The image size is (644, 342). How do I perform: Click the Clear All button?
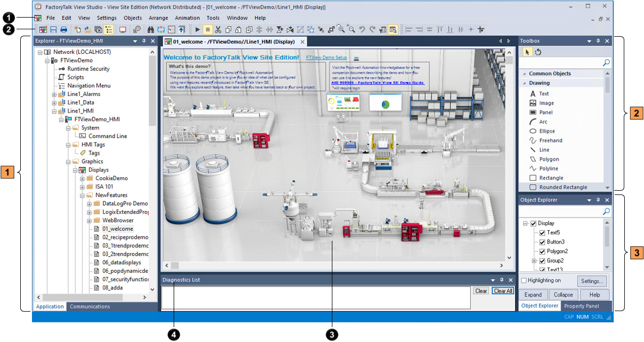(x=503, y=291)
